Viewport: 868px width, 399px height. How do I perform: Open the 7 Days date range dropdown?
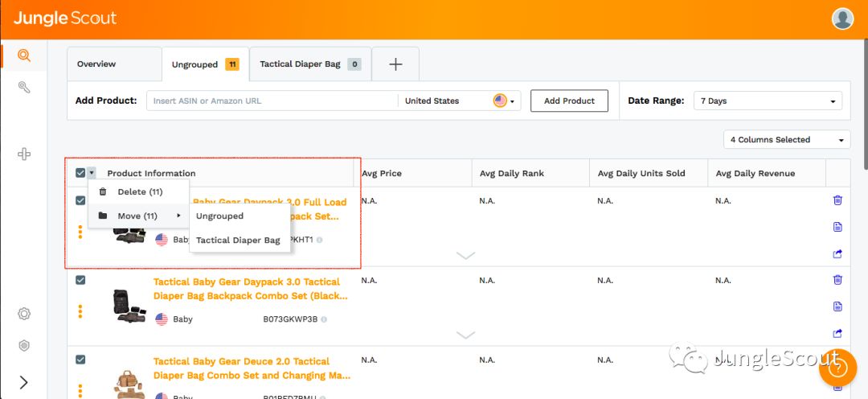pos(768,101)
